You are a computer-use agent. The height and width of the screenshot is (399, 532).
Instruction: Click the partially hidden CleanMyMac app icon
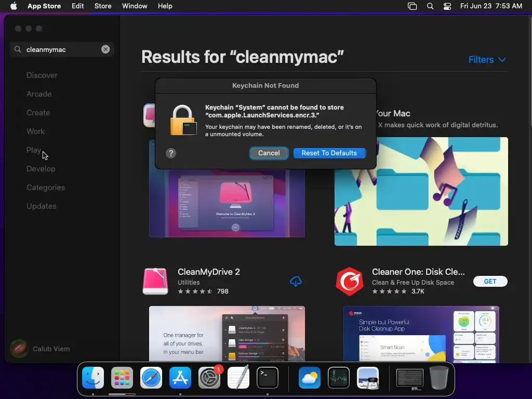[x=149, y=115]
